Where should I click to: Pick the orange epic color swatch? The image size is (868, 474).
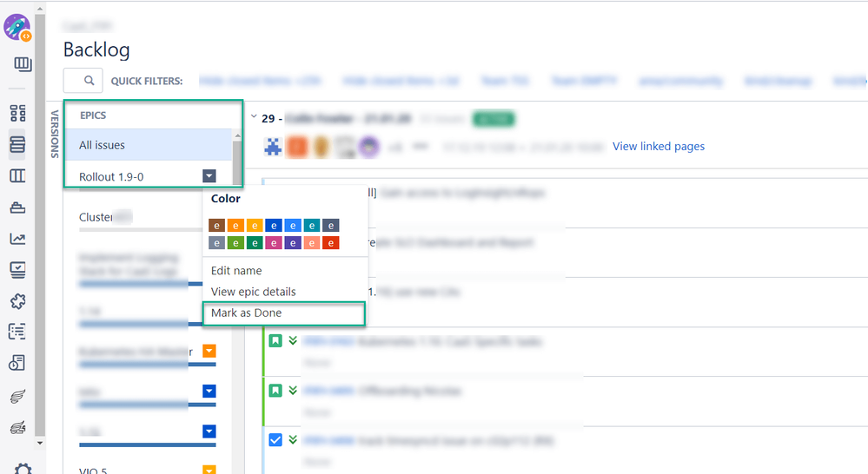pos(235,225)
